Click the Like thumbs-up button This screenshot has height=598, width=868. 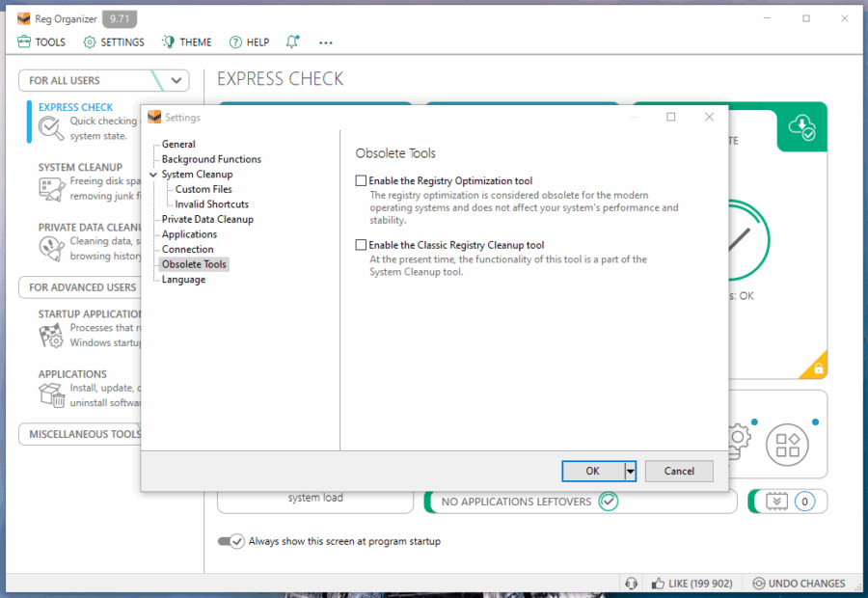pyautogui.click(x=692, y=583)
